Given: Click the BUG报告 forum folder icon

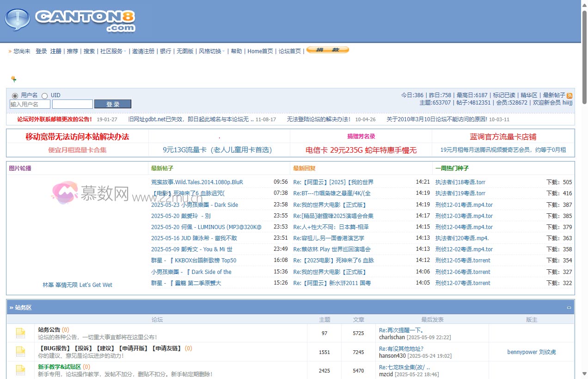Looking at the screenshot, I should 20,352.
